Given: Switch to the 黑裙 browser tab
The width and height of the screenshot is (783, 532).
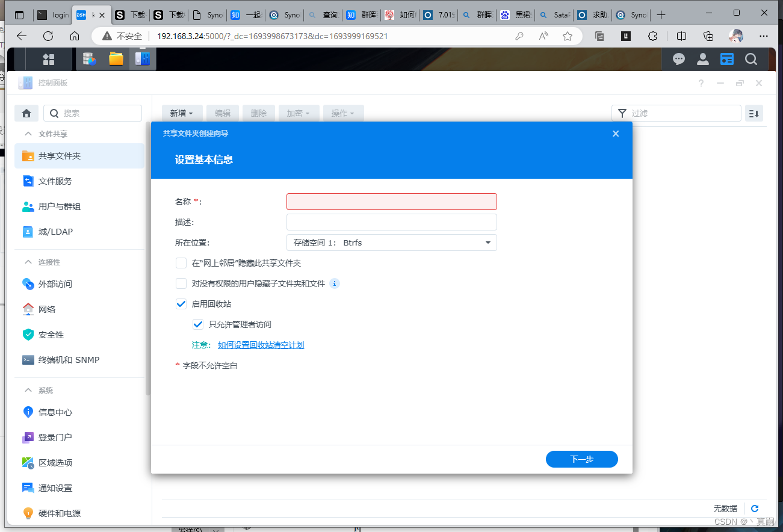Looking at the screenshot, I should [x=516, y=14].
